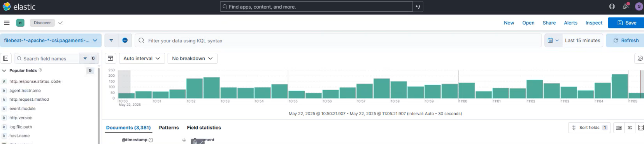Screen dimensions: 644x144
Task: Click the Last 15 minutes time range
Action: click(583, 40)
